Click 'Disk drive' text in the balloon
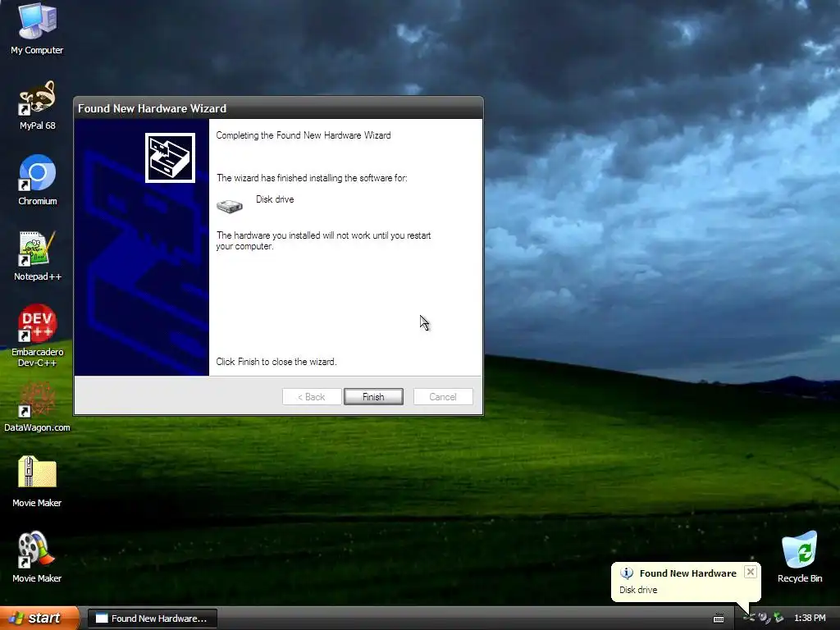This screenshot has width=840, height=630. coord(638,590)
